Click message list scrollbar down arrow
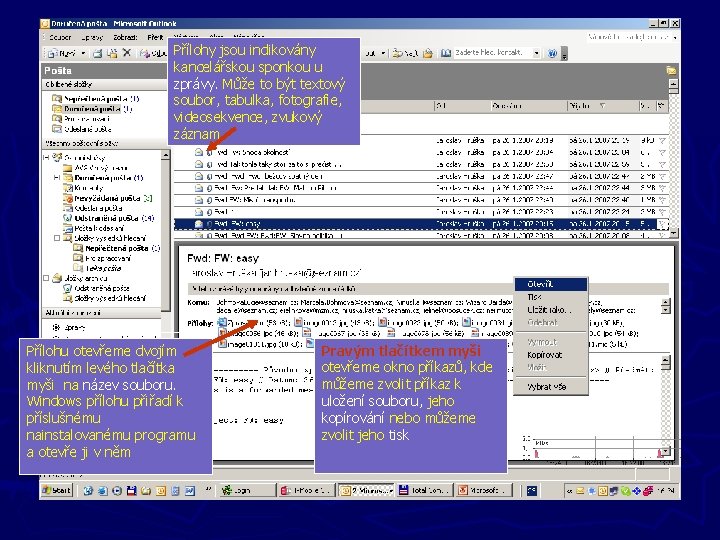The width and height of the screenshot is (720, 540). pyautogui.click(x=673, y=234)
